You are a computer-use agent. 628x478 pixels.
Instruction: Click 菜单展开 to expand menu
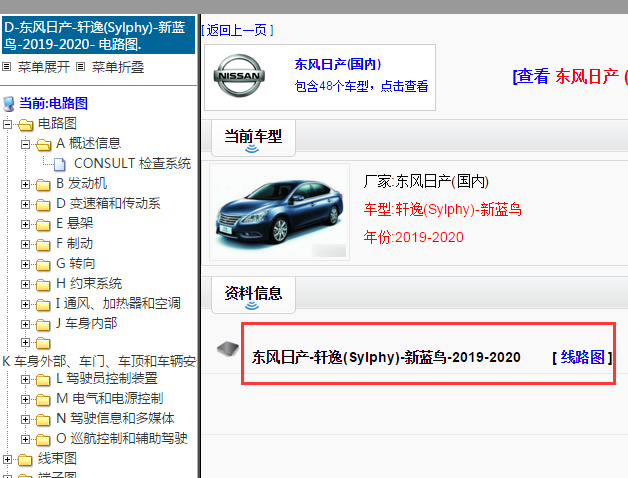pyautogui.click(x=44, y=67)
